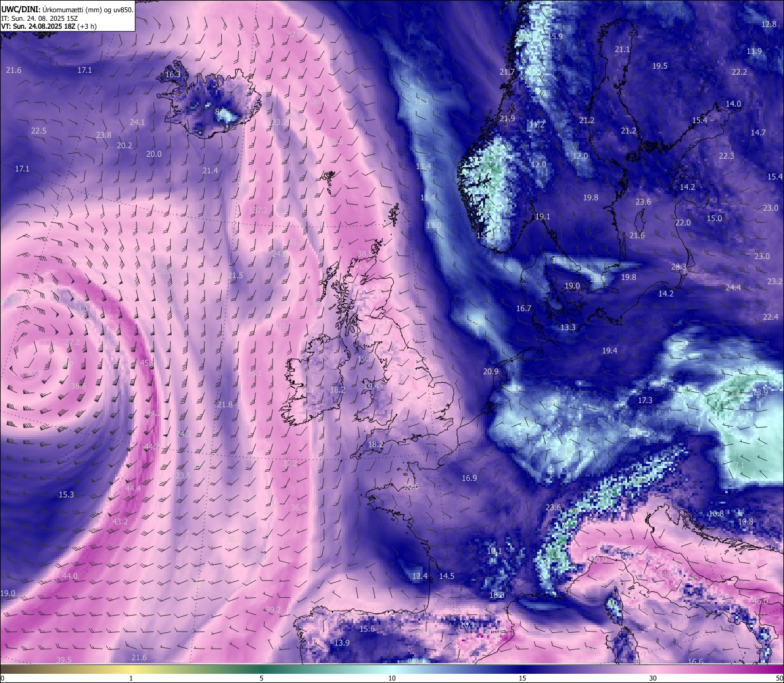Click the 21.1 value over Scandinavia

(622, 49)
